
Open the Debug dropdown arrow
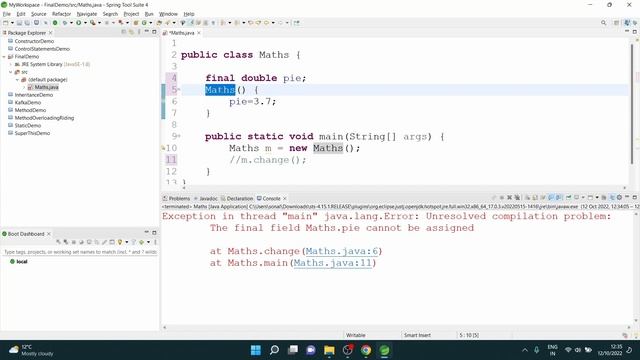click(71, 23)
